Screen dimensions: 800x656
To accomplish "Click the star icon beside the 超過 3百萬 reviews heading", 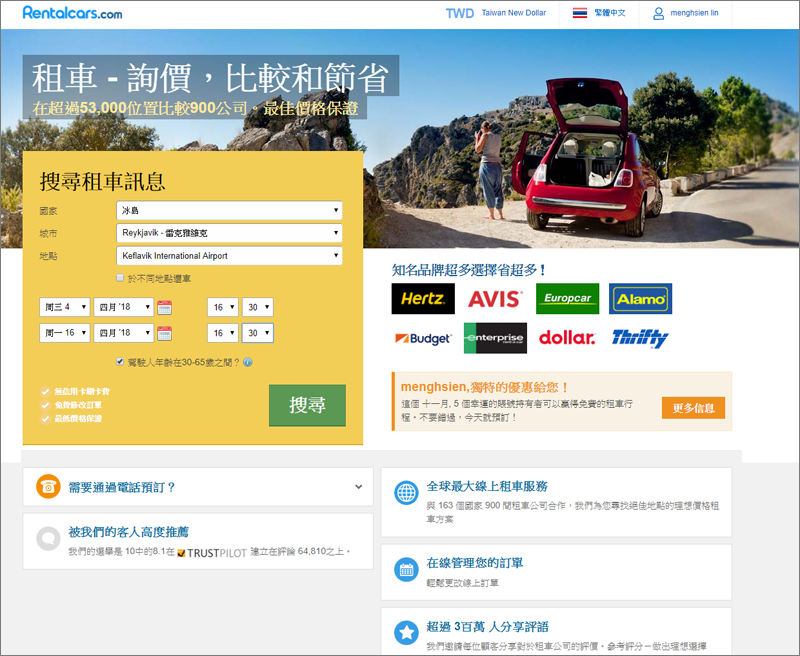I will click(406, 633).
